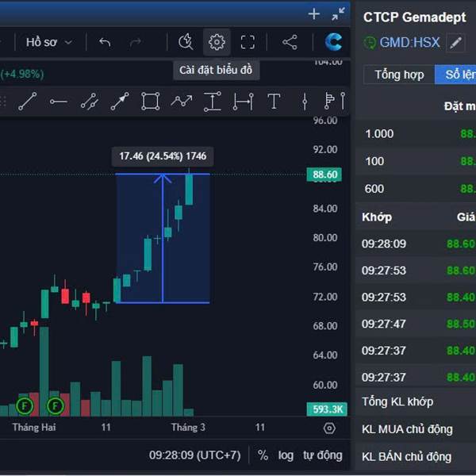Switch to the Tổng hợp tab
Screen dimensions: 476x476
(399, 75)
